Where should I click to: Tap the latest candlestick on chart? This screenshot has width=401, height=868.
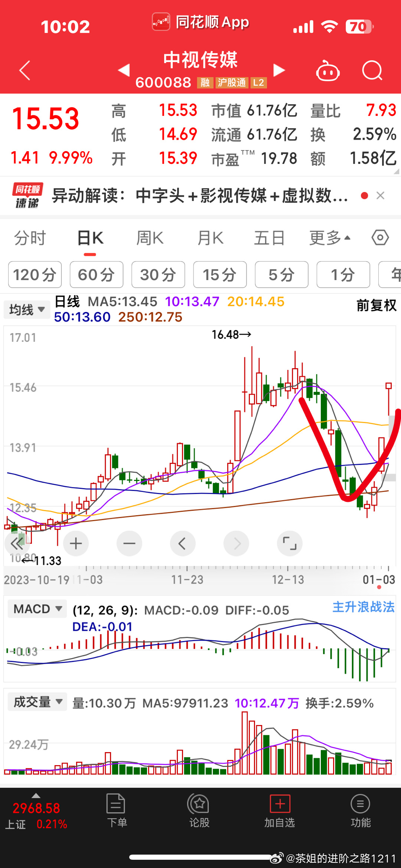click(388, 400)
